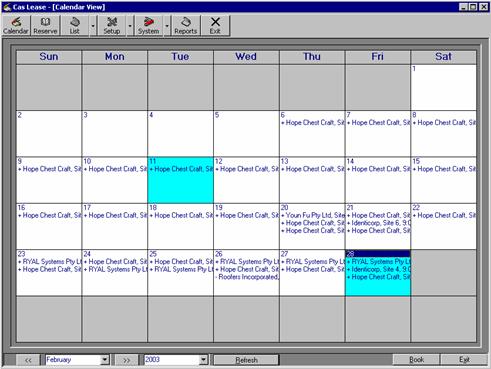The width and height of the screenshot is (491, 369).
Task: Click Identicorp Site 4 entry on day 28
Action: point(378,269)
